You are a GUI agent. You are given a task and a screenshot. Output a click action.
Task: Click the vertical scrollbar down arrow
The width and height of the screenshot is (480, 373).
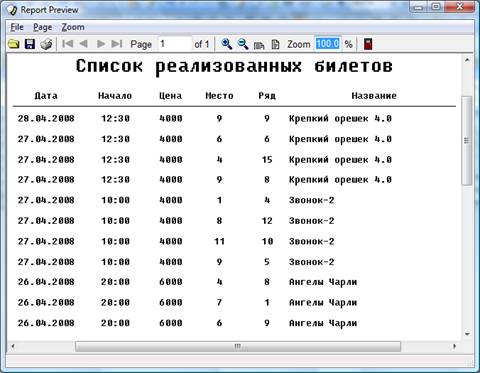coord(467,334)
